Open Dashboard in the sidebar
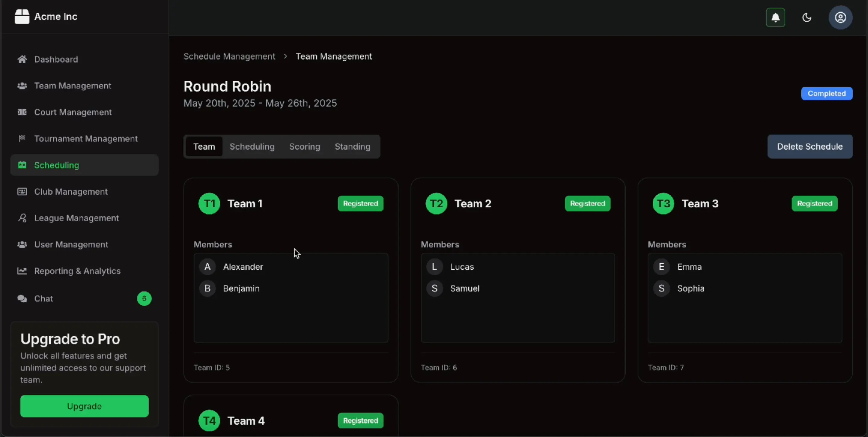 pyautogui.click(x=84, y=59)
